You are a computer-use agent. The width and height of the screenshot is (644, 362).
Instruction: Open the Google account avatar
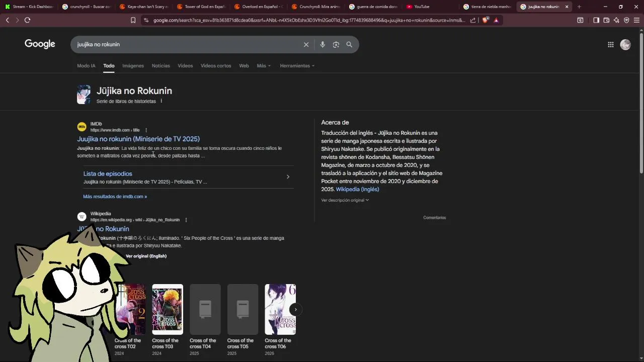625,45
